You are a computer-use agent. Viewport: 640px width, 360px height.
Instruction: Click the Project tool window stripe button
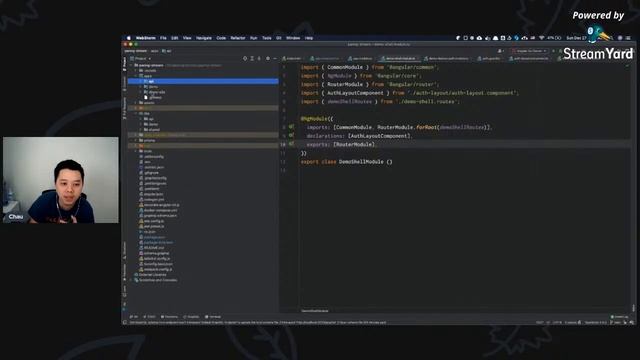[x=124, y=64]
